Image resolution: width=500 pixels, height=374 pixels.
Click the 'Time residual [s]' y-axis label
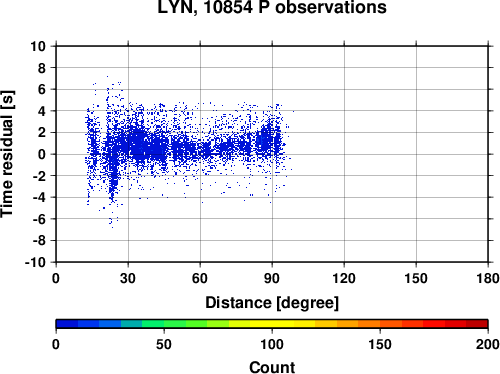coord(7,154)
